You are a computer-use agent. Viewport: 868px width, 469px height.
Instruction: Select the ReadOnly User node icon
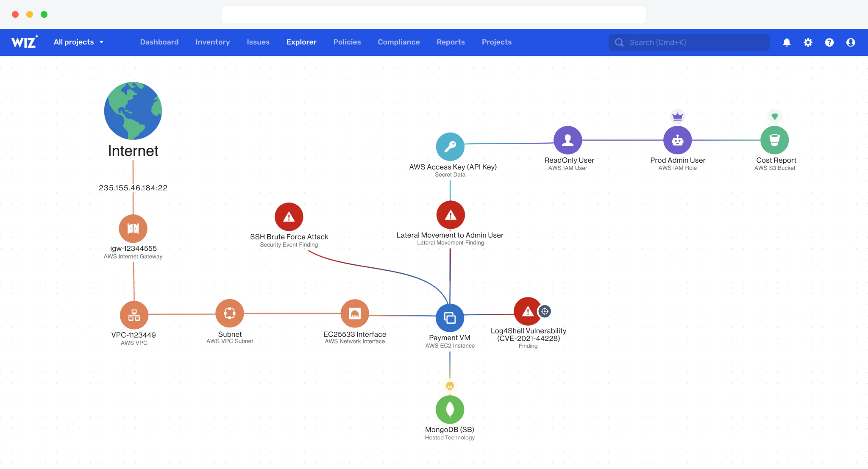click(x=568, y=140)
